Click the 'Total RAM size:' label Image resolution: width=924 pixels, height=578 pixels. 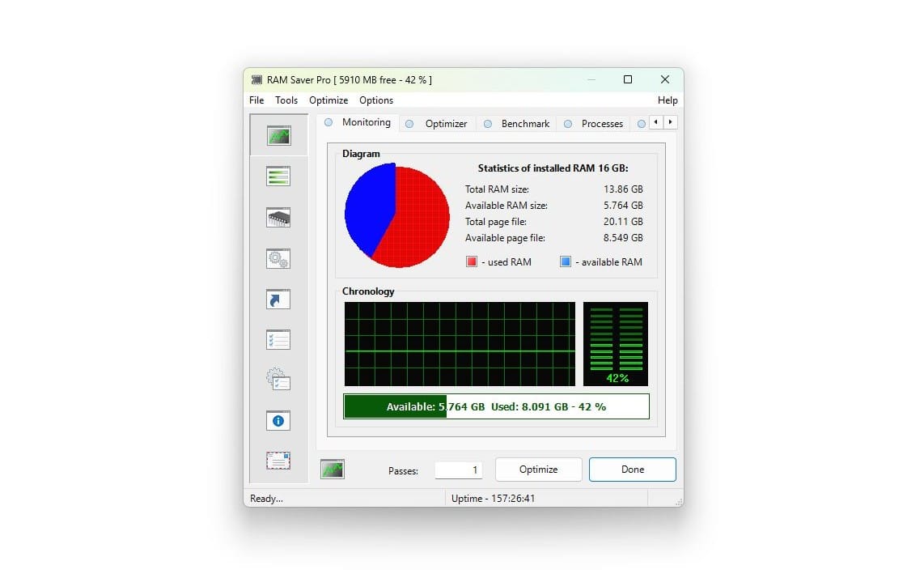point(497,189)
